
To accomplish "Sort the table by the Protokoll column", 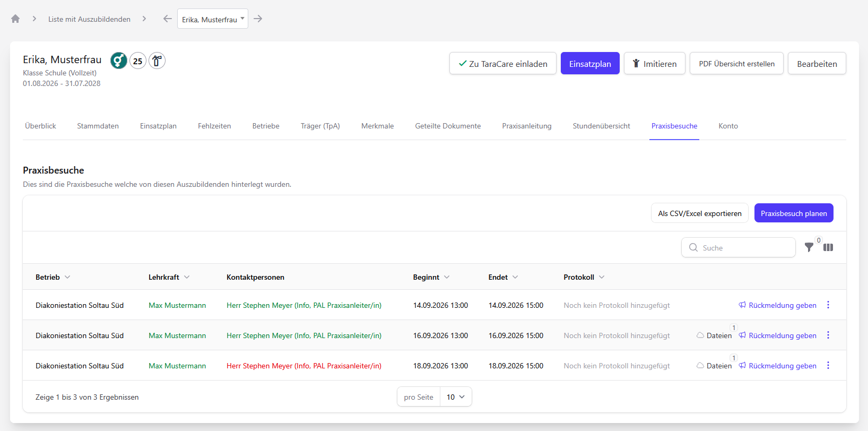I will (584, 277).
